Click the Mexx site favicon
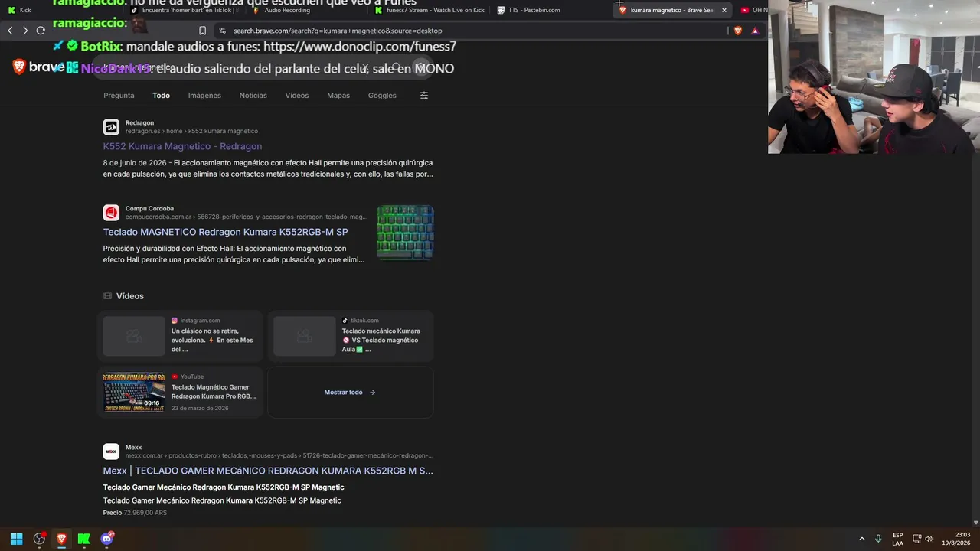Screen dimensions: 980x551 coord(111,451)
